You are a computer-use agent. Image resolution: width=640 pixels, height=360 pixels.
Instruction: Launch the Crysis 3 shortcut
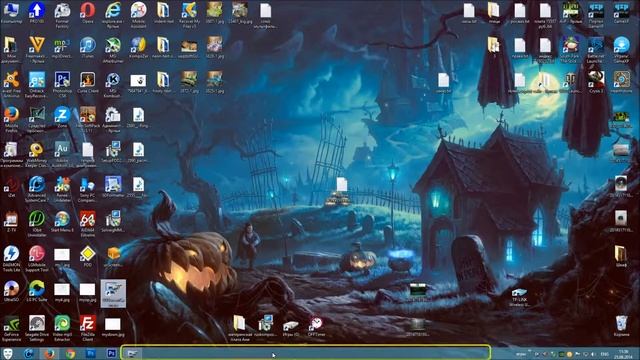[x=596, y=82]
